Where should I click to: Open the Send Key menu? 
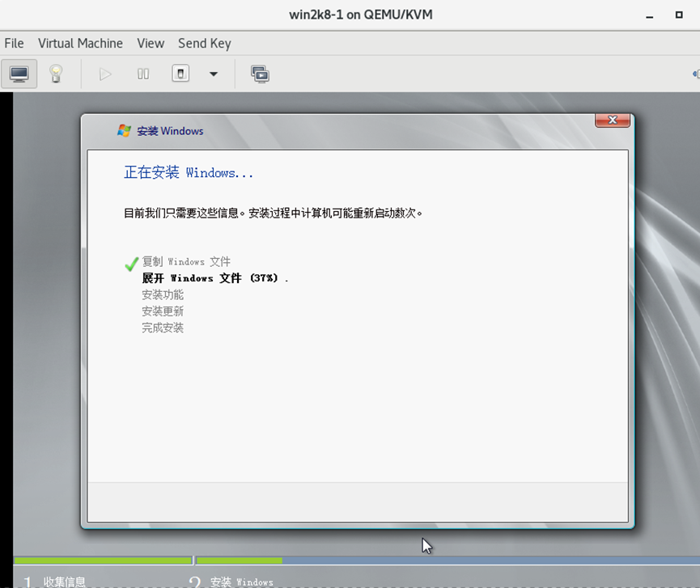[x=205, y=44]
